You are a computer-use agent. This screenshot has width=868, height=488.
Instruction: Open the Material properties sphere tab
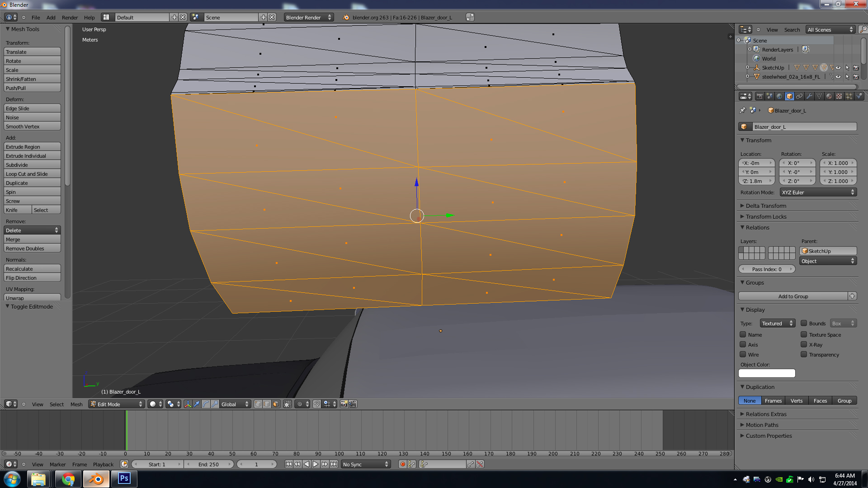click(x=829, y=96)
